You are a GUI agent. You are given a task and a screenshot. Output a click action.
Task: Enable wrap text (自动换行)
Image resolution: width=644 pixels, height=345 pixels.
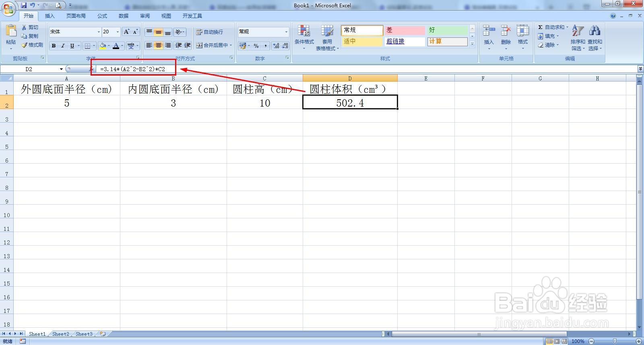[x=209, y=32]
